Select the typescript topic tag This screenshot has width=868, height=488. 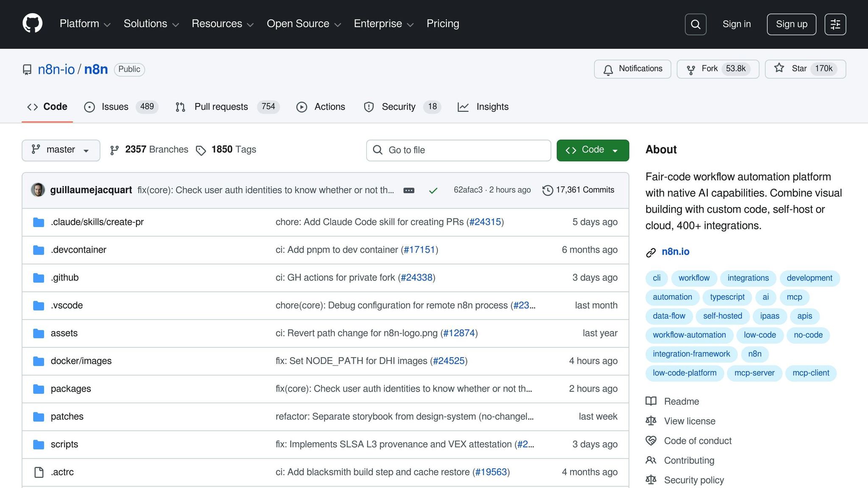[x=727, y=297]
